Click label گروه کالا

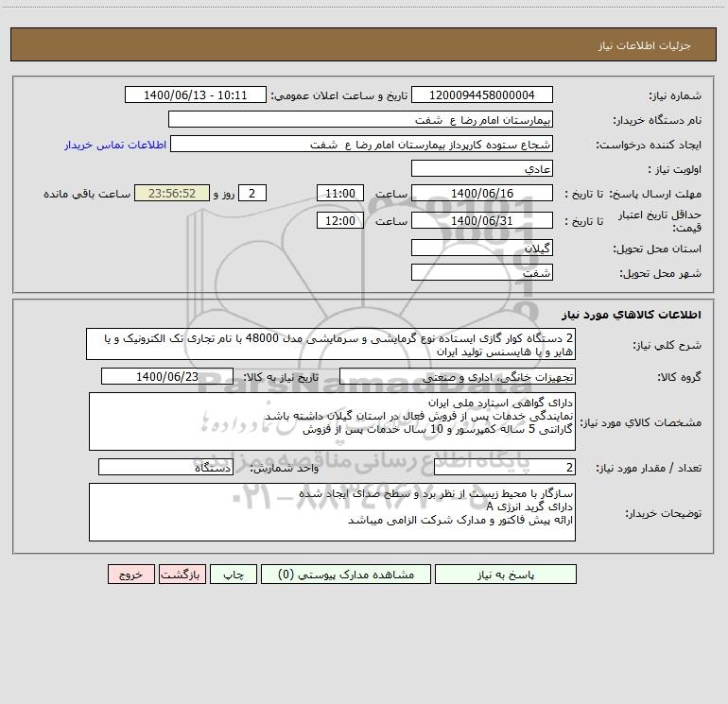click(x=679, y=377)
